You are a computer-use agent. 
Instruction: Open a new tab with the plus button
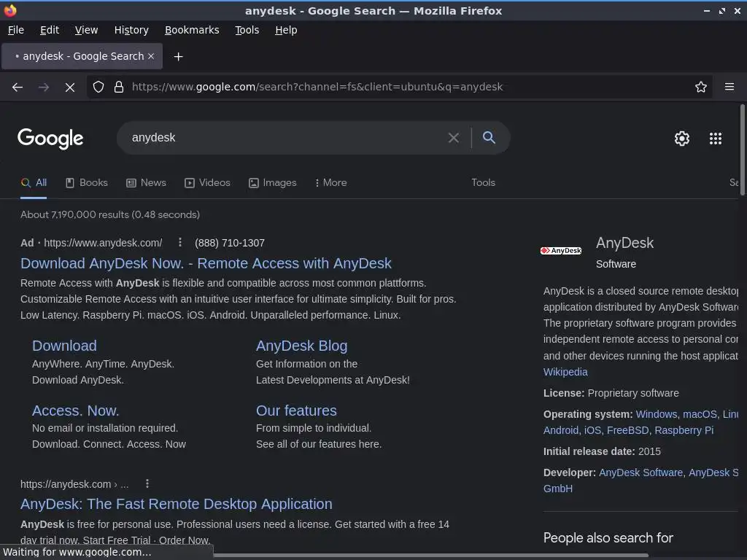(178, 56)
